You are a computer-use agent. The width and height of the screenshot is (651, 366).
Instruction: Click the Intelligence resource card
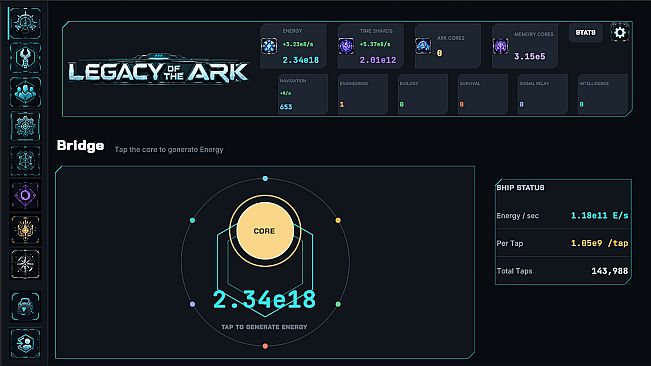tap(602, 94)
